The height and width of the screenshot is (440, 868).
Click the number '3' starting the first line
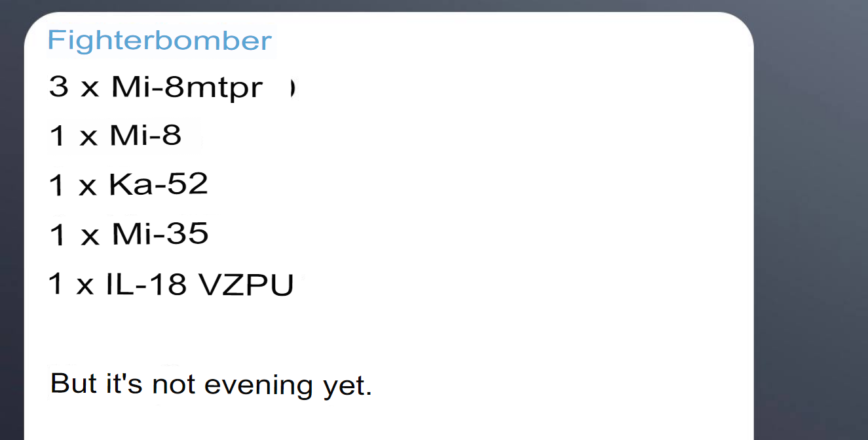click(x=58, y=87)
